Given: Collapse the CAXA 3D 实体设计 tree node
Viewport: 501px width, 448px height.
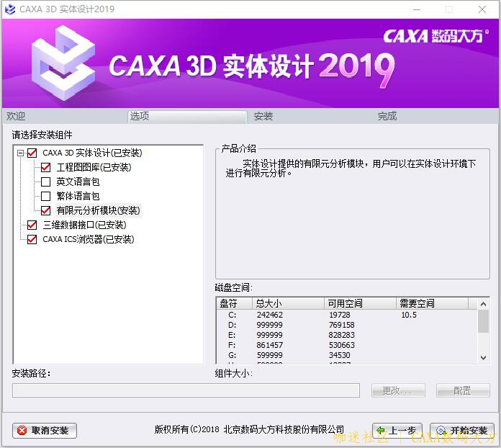Looking at the screenshot, I should [x=20, y=153].
